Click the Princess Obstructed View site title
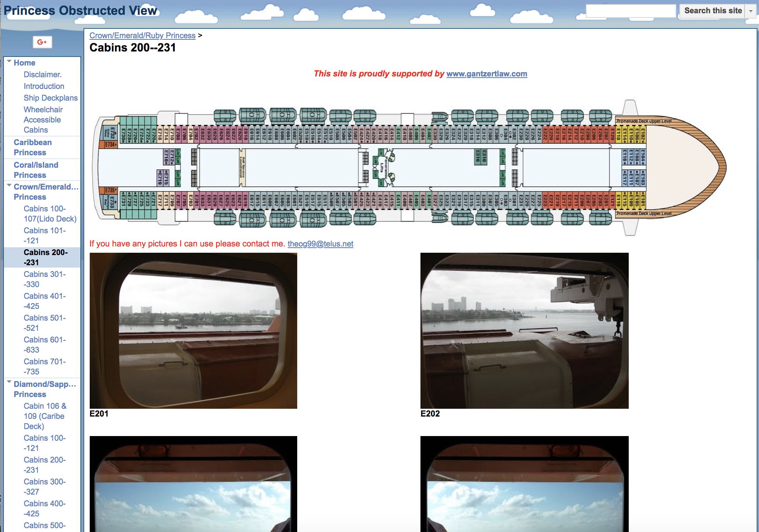 (x=80, y=11)
